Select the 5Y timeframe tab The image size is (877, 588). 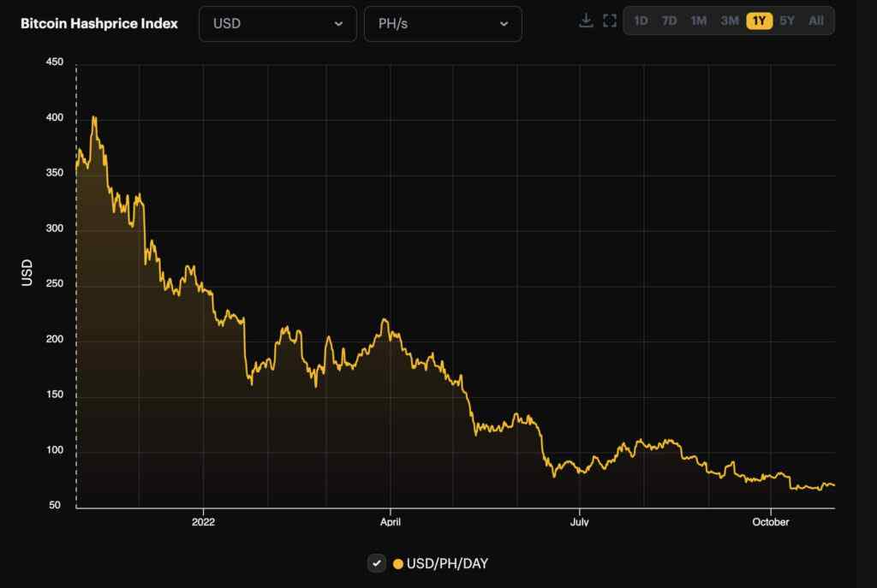[787, 21]
